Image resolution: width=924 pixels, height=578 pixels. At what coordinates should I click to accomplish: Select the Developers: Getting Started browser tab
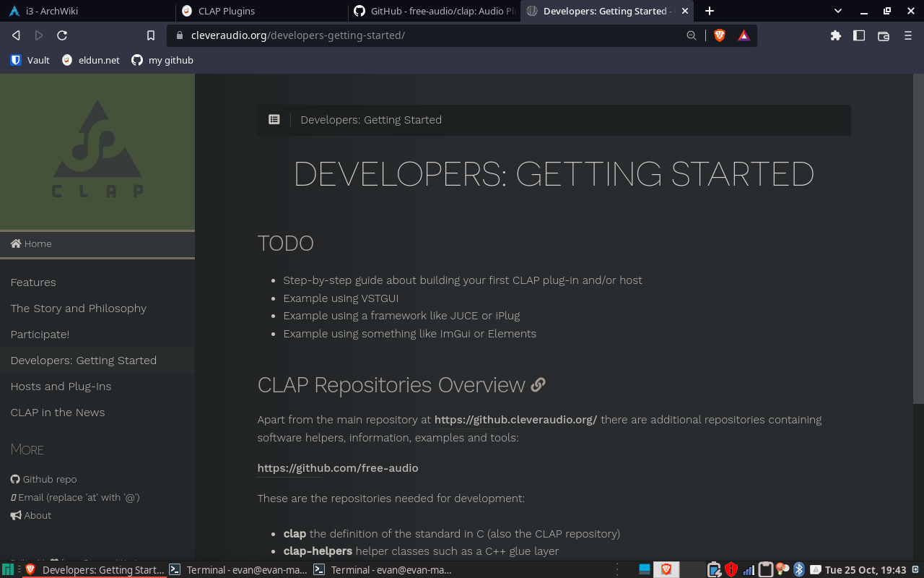pos(606,11)
